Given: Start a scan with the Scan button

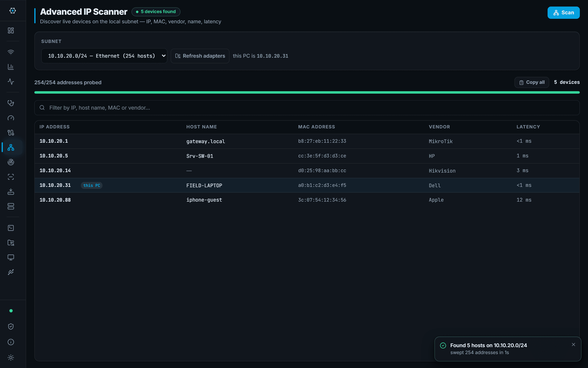Looking at the screenshot, I should coord(563,13).
